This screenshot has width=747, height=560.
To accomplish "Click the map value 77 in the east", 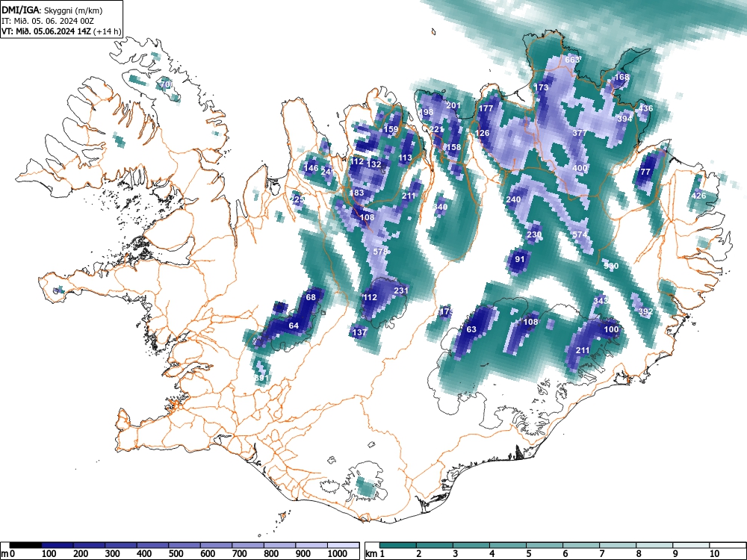I will pos(645,172).
